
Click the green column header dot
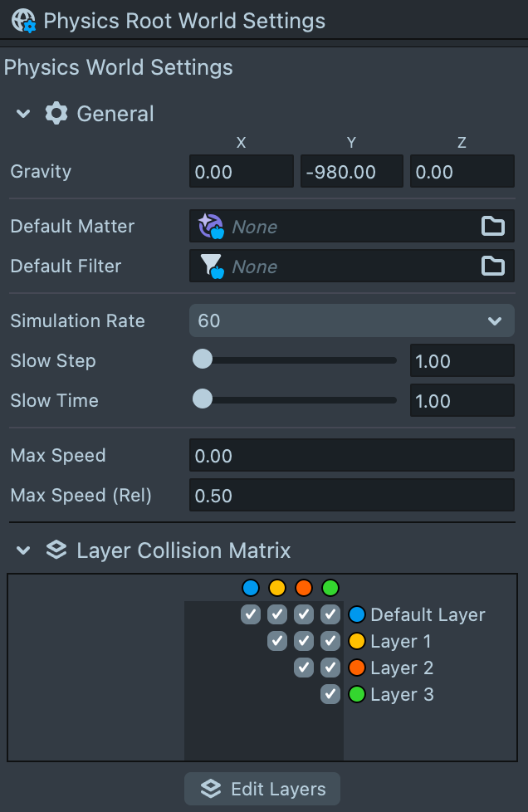pos(330,588)
